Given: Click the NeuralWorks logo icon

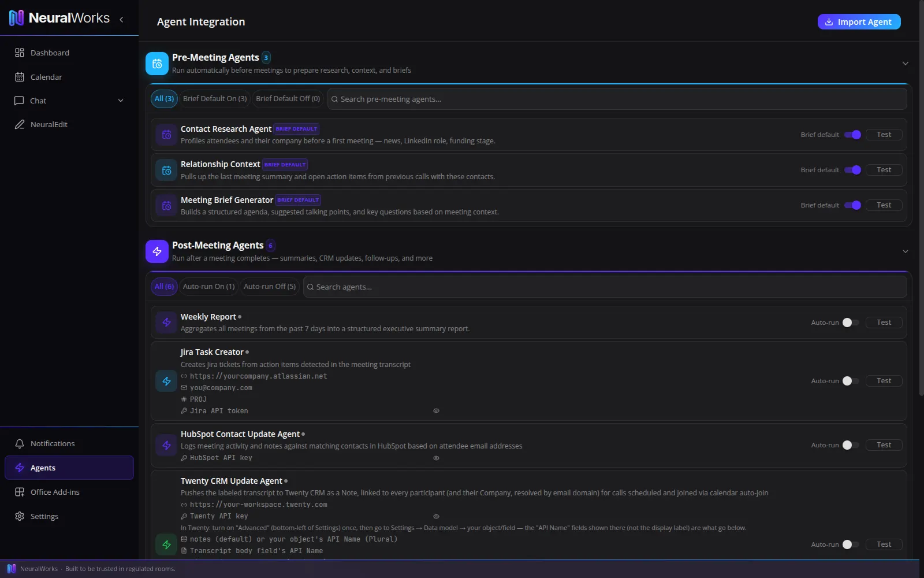Looking at the screenshot, I should point(16,18).
